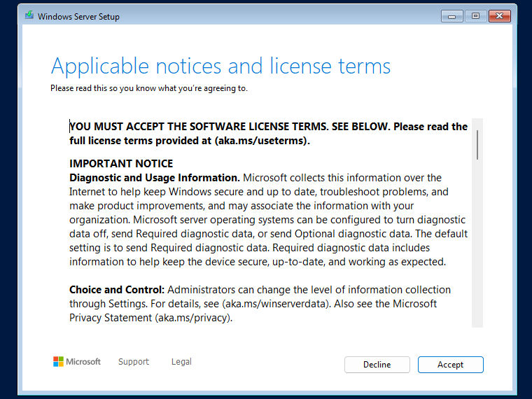Click the Windows Server Setup title icon
Screen dimensions: 532x399
coord(29,15)
